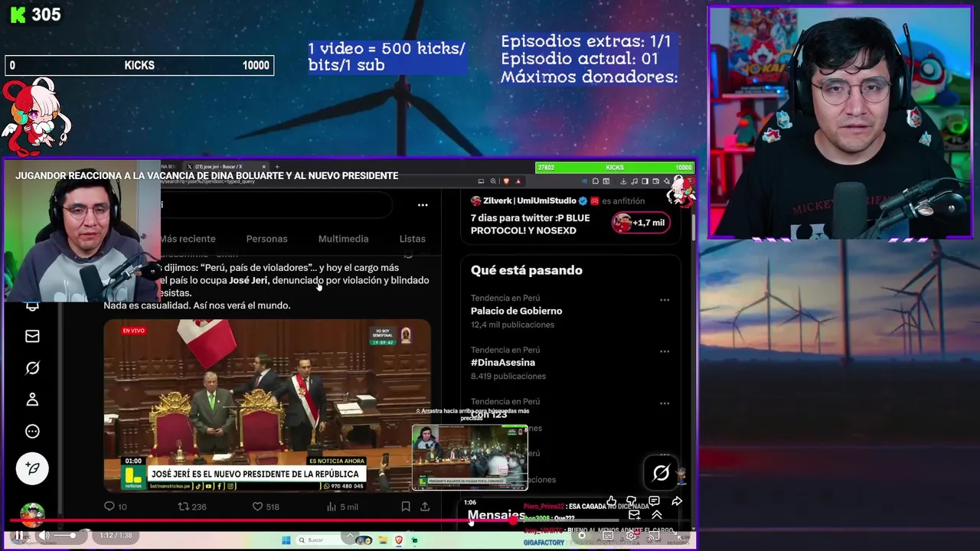Image resolution: width=980 pixels, height=551 pixels.
Task: Switch to Listas tab
Action: click(x=412, y=239)
